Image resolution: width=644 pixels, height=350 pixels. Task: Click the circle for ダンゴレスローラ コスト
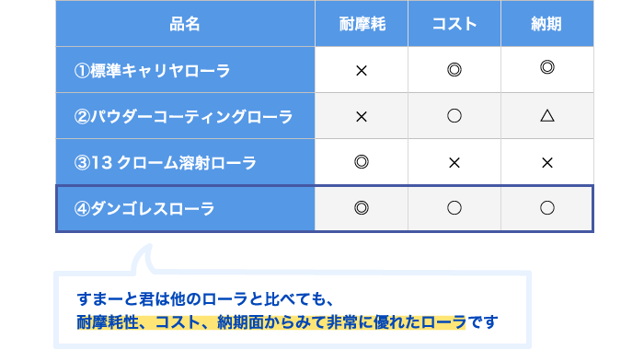pyautogui.click(x=454, y=207)
